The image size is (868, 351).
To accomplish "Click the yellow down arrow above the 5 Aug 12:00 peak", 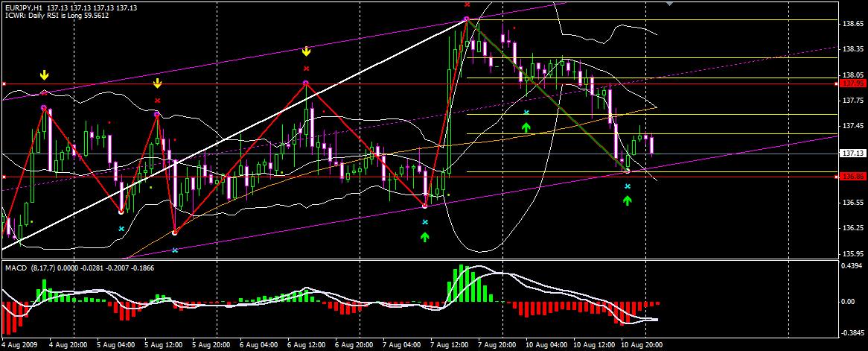I will pyautogui.click(x=157, y=83).
